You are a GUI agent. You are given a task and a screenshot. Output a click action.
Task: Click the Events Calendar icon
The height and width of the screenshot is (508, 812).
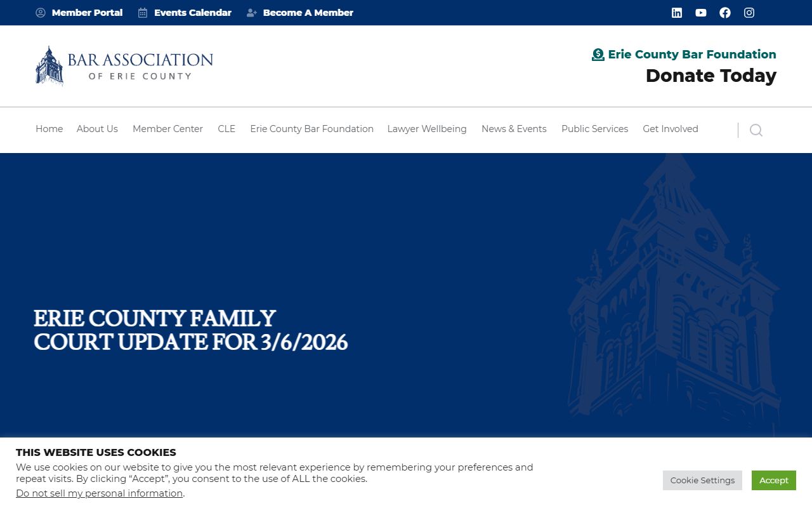[x=143, y=13]
